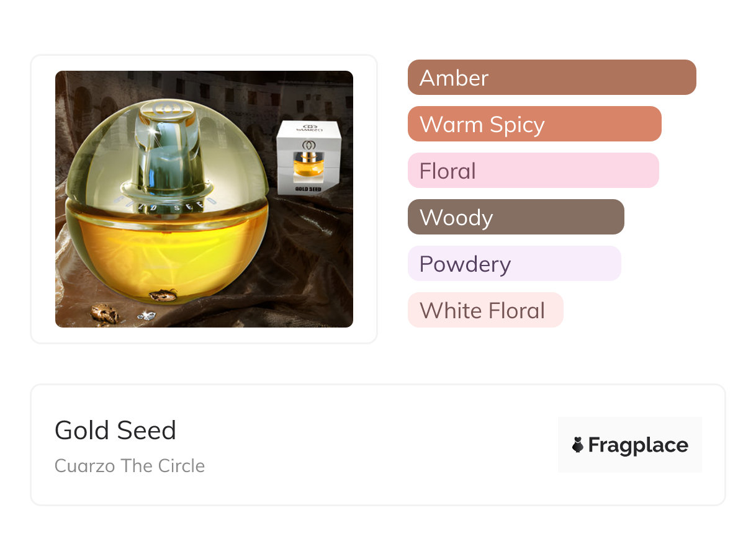Select the White Floral accord bar
756x536 pixels.
pos(485,310)
